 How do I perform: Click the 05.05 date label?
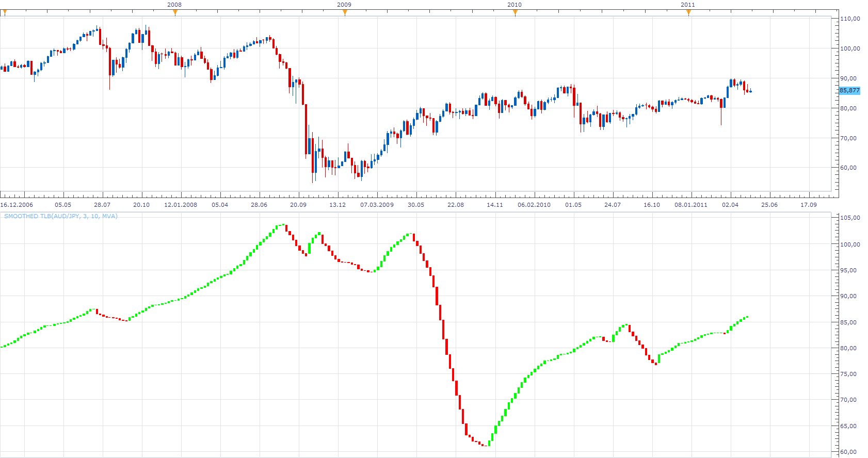click(63, 205)
